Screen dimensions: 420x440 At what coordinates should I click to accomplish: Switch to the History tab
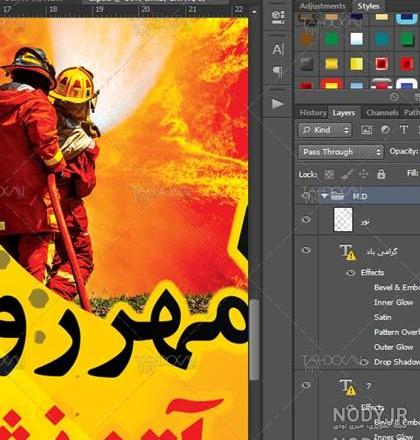coord(313,113)
